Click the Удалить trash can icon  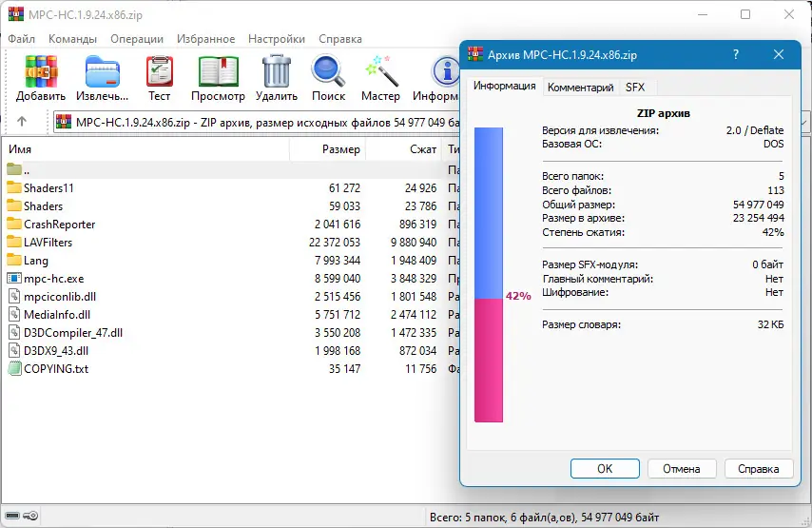click(x=277, y=71)
